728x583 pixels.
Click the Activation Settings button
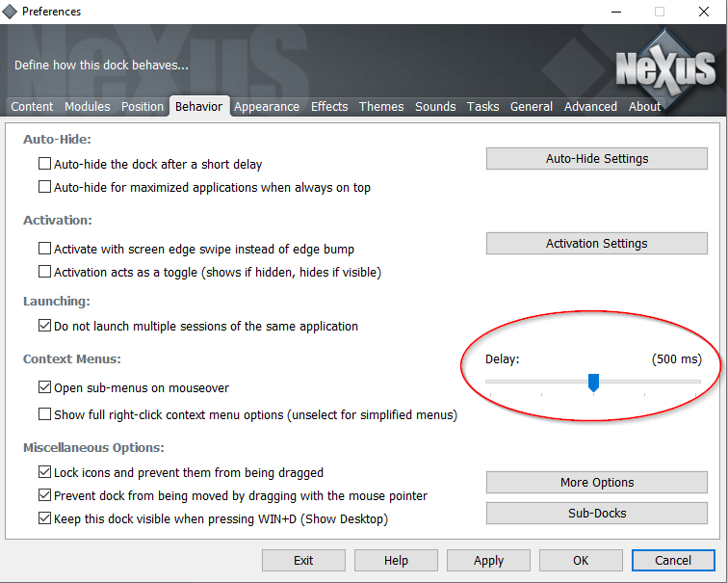(x=597, y=244)
